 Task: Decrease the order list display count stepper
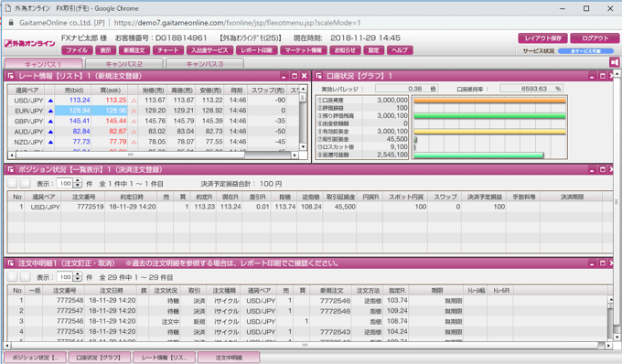(x=78, y=279)
